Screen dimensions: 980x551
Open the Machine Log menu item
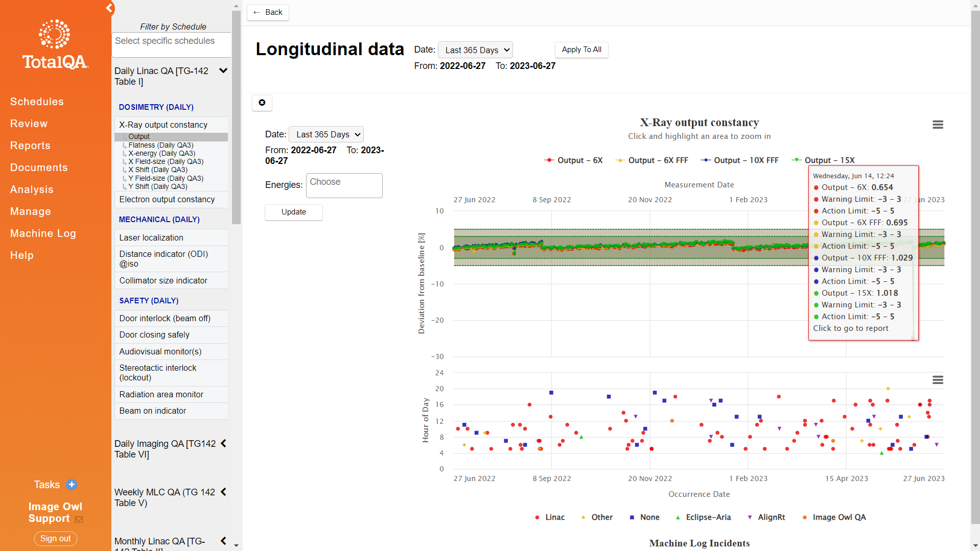(43, 233)
